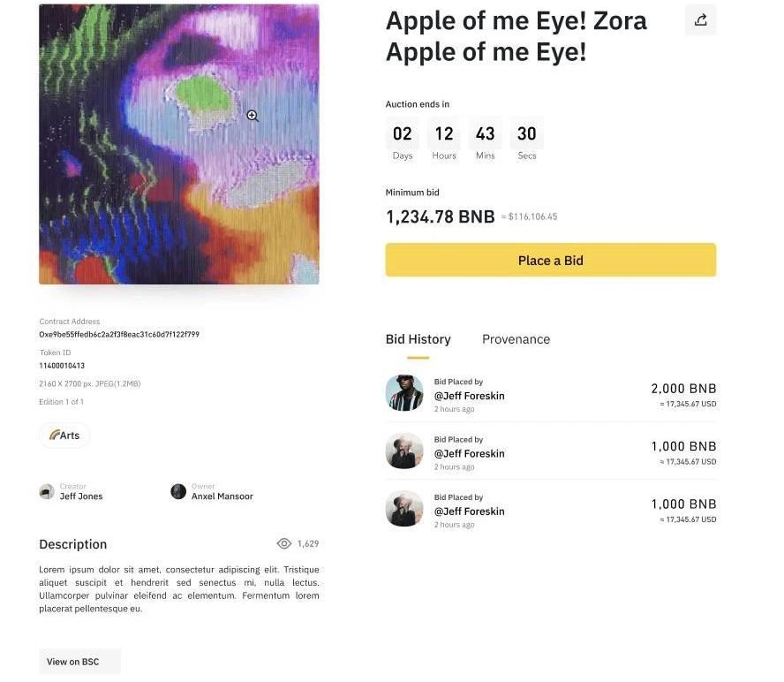The height and width of the screenshot is (682, 784).
Task: Click the View on BSC button
Action: [79, 662]
